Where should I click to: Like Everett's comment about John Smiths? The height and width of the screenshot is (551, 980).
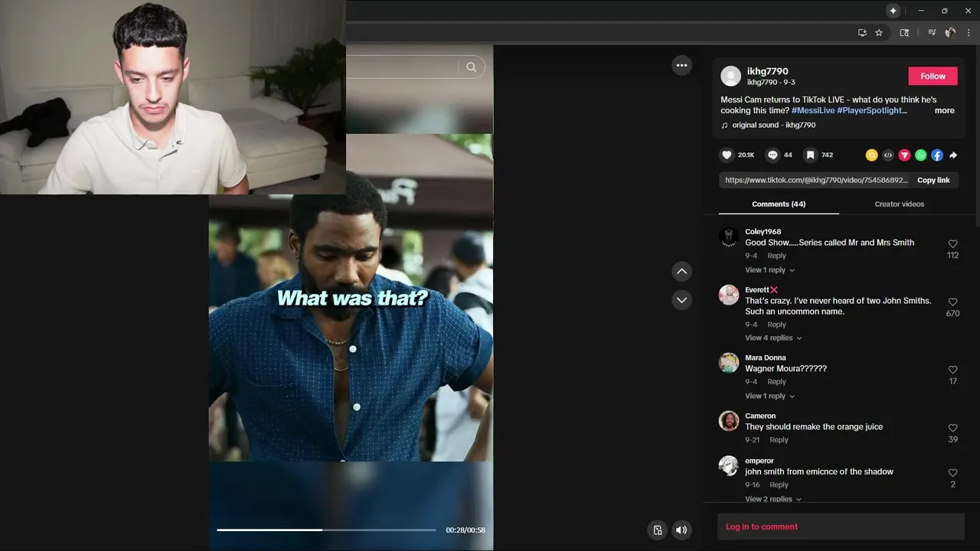click(952, 302)
